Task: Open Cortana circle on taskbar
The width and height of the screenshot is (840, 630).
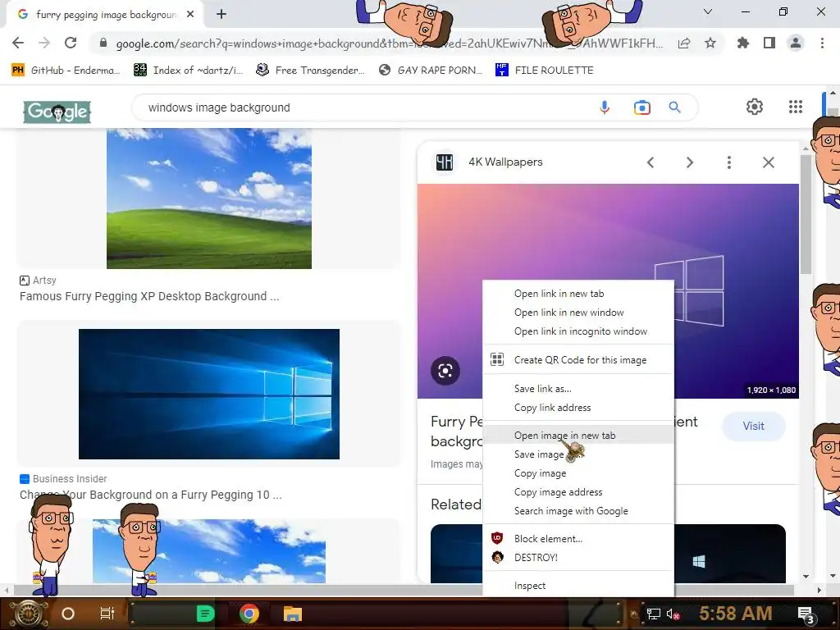Action: pos(68,614)
